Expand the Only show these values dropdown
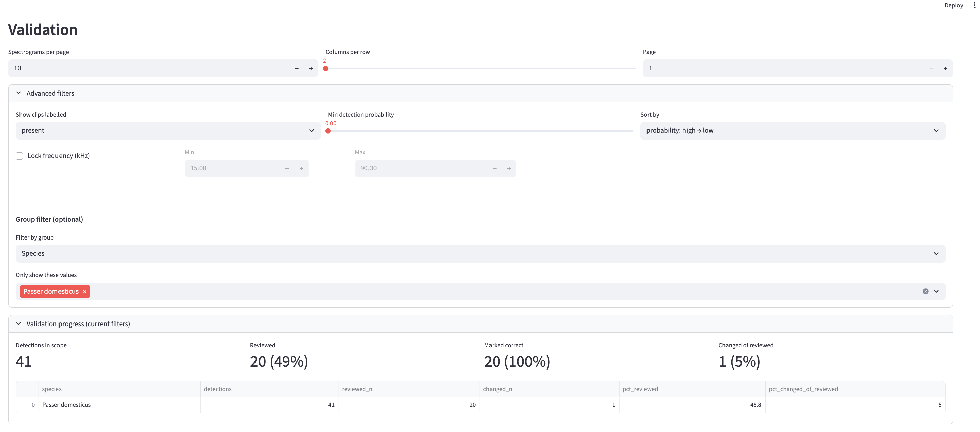980x432 pixels. (936, 291)
